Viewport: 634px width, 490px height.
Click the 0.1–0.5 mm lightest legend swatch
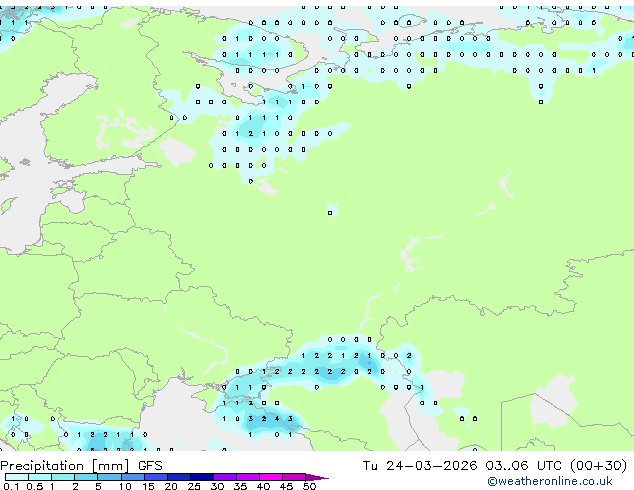pyautogui.click(x=17, y=477)
